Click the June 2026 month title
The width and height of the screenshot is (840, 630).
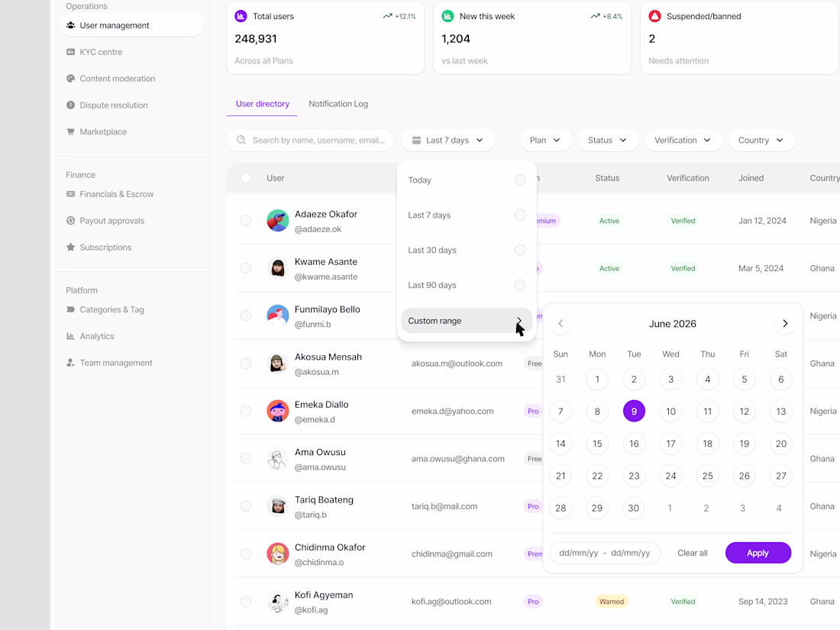click(672, 324)
